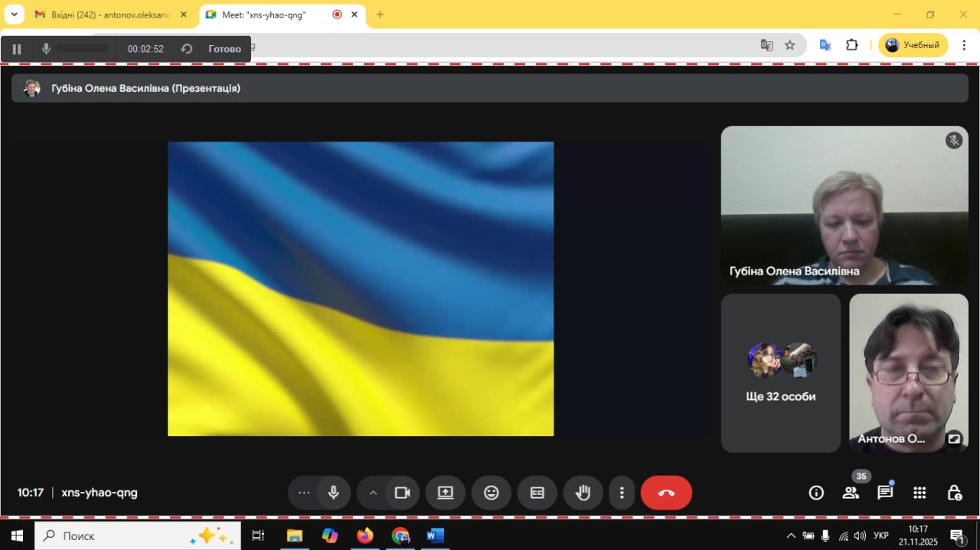
Task: Toggle closed captions
Action: pyautogui.click(x=537, y=493)
